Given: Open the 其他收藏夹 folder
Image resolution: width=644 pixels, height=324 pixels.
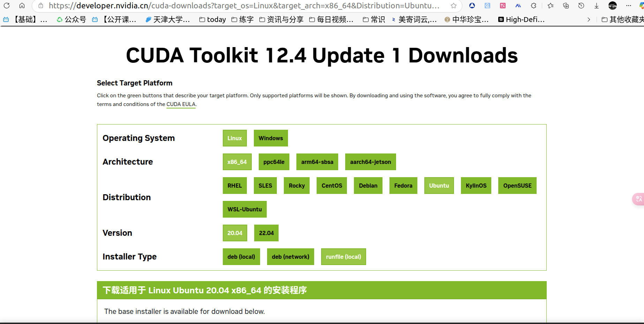Looking at the screenshot, I should pyautogui.click(x=623, y=20).
